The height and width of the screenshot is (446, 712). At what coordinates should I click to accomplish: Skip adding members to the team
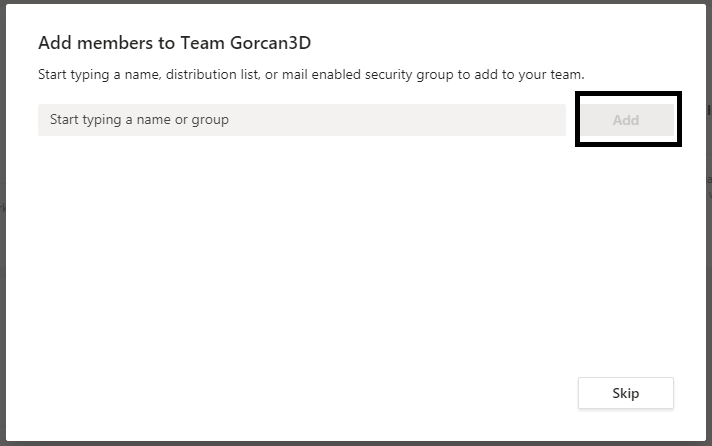click(x=626, y=393)
